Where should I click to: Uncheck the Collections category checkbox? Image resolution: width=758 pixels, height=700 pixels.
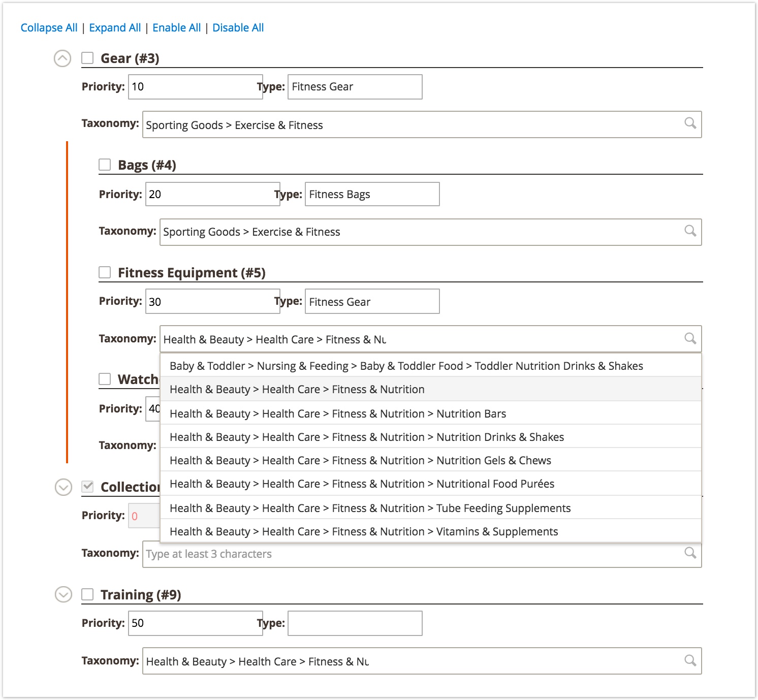87,487
